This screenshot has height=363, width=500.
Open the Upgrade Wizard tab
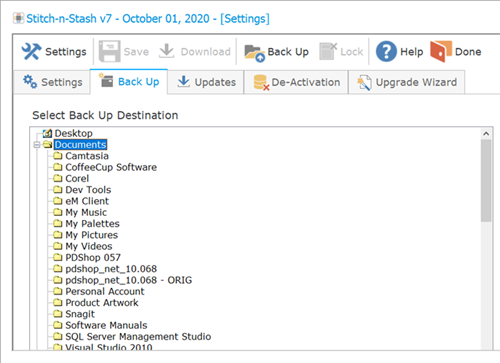[407, 82]
